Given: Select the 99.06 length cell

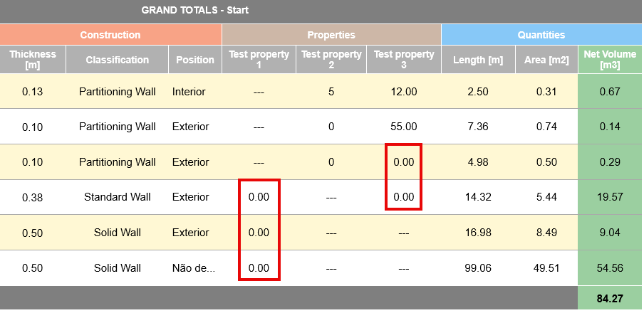Looking at the screenshot, I should [477, 268].
